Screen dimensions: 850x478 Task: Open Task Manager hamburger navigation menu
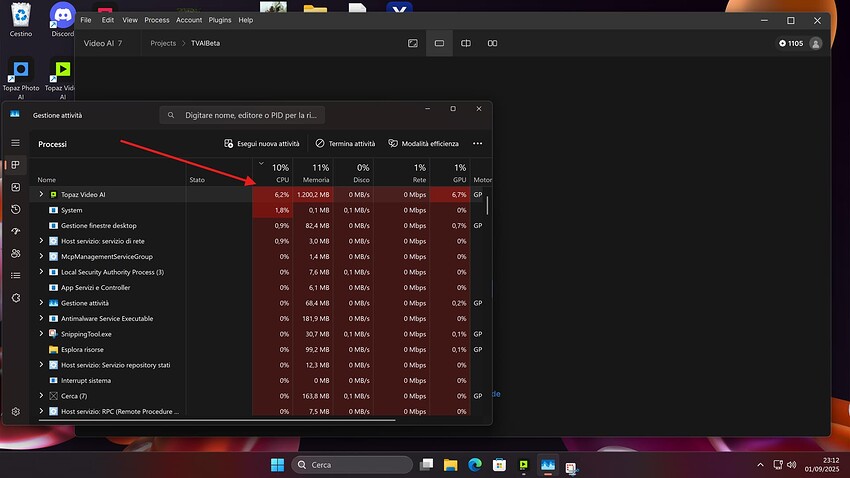coord(15,143)
